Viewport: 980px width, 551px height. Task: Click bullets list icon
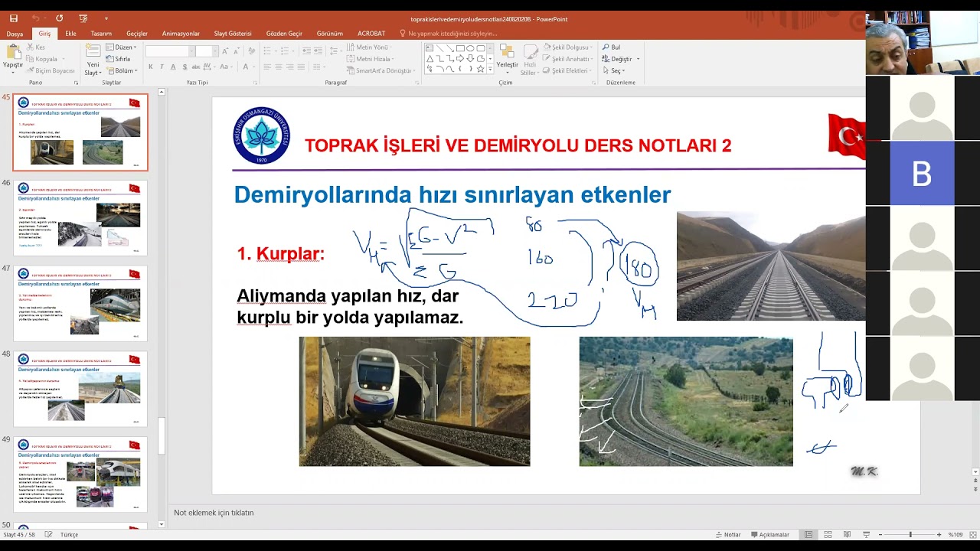coord(267,51)
